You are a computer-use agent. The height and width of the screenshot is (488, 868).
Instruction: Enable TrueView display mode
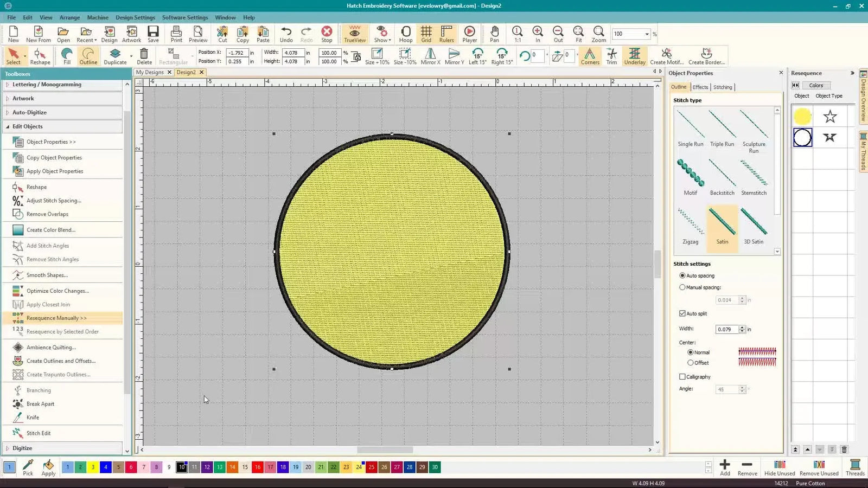click(354, 34)
